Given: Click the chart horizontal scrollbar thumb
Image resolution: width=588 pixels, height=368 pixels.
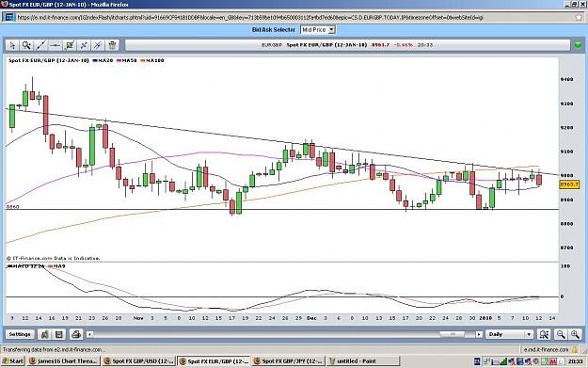Looking at the screenshot, I should coord(452,334).
